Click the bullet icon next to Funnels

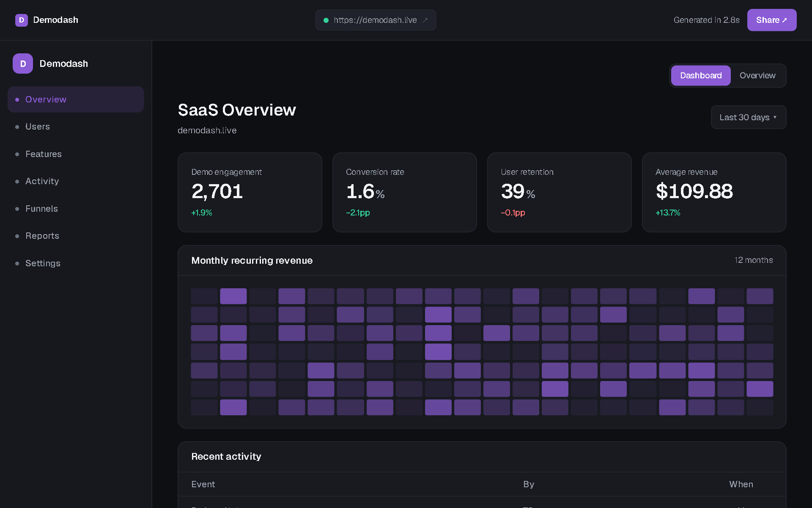[x=17, y=209]
